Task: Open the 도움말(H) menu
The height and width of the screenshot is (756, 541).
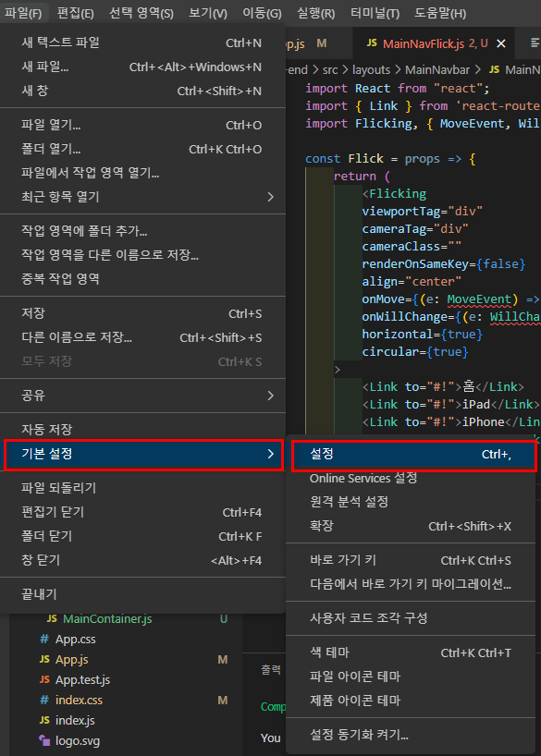Action: 440,13
